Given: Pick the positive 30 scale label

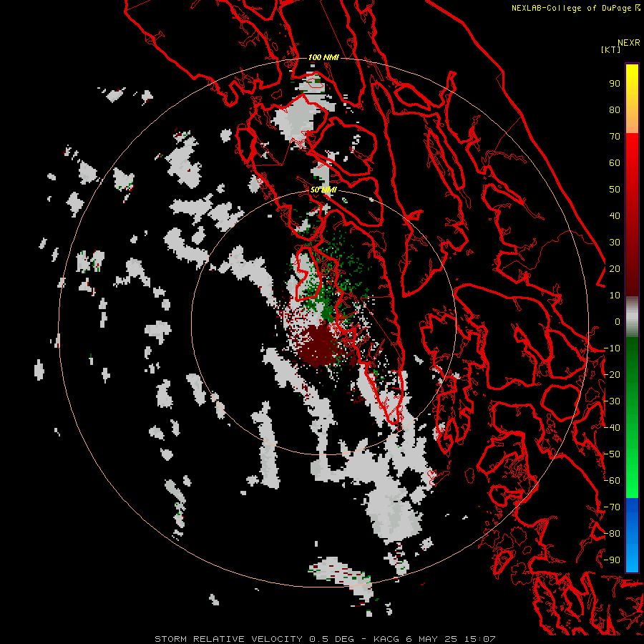Looking at the screenshot, I should click(x=615, y=243).
